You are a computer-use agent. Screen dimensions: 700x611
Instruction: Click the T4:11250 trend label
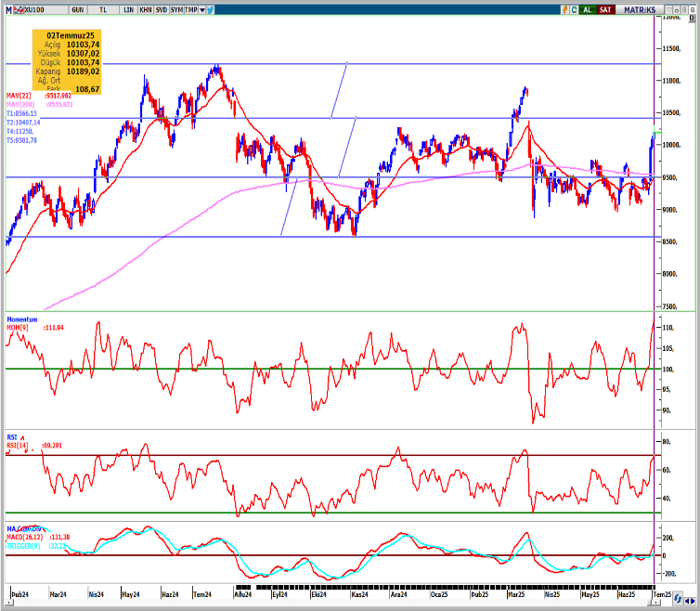point(20,131)
